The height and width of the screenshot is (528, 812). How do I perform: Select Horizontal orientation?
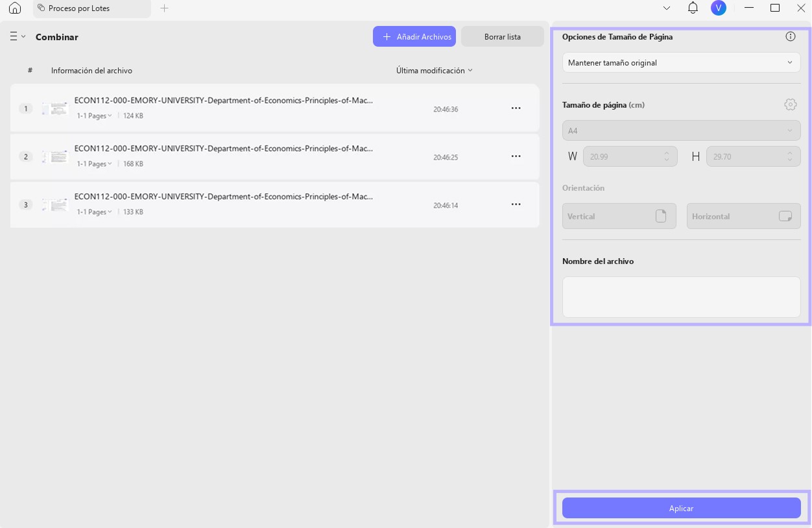click(743, 216)
